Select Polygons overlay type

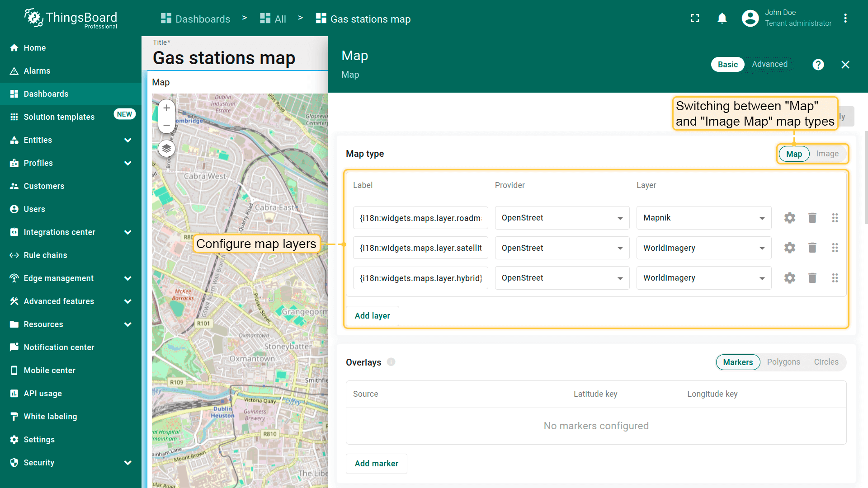(x=783, y=362)
